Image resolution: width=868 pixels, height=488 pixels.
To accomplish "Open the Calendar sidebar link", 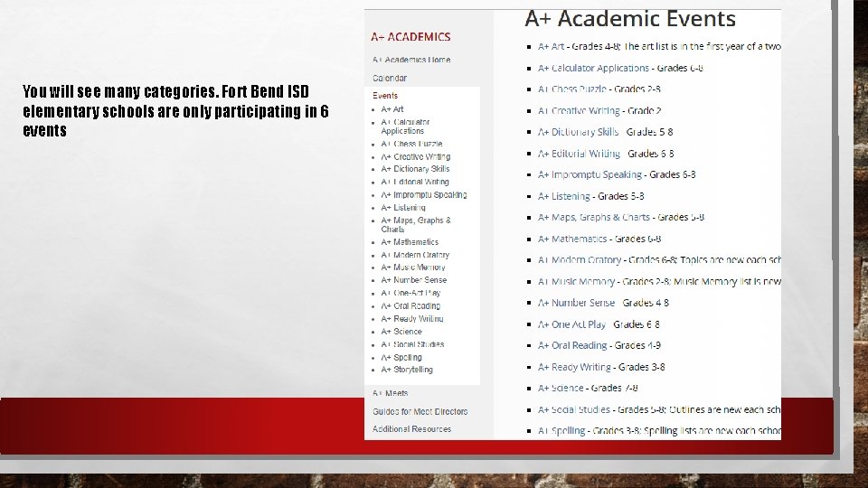I will coord(390,78).
